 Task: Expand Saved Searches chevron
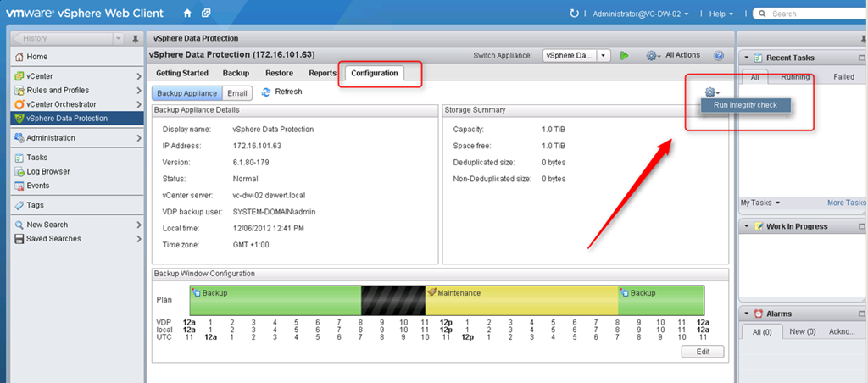138,239
